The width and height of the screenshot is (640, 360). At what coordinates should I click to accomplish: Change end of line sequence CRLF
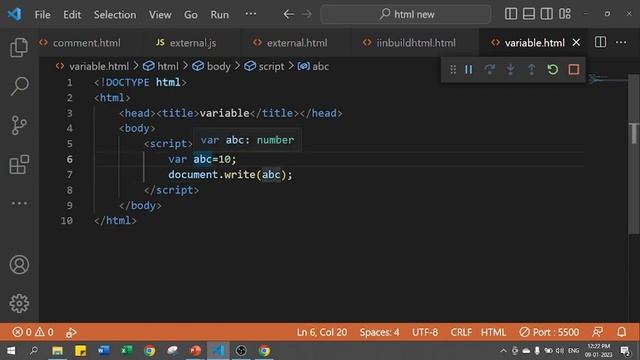tap(461, 332)
